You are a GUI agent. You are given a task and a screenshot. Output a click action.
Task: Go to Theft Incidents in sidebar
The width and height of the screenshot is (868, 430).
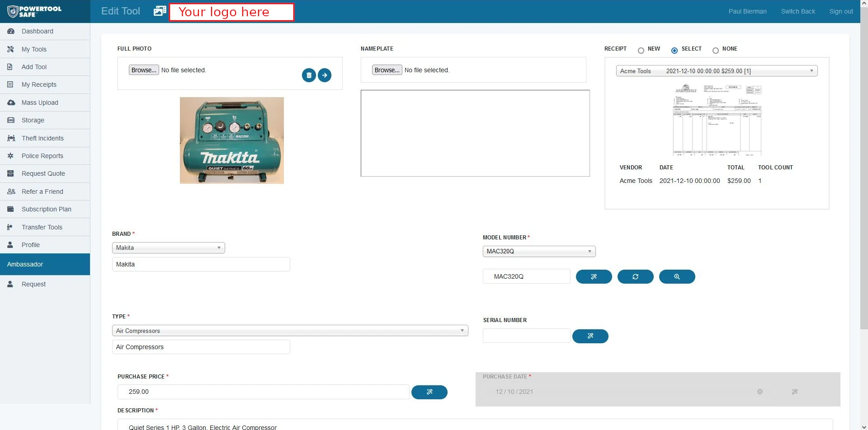coord(42,138)
